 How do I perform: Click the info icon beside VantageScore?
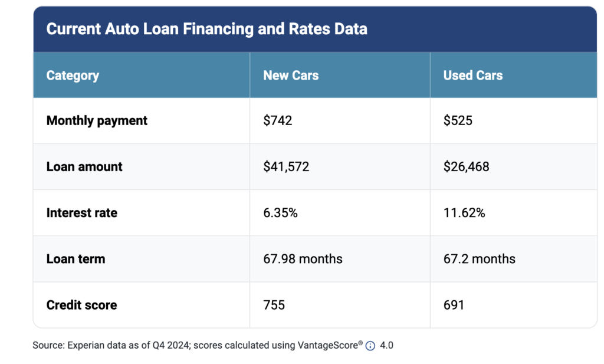[370, 346]
